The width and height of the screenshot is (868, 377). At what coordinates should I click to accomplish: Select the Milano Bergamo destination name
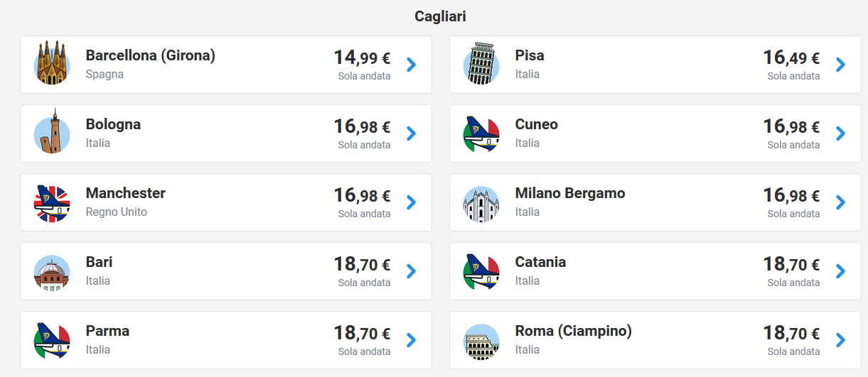point(569,193)
